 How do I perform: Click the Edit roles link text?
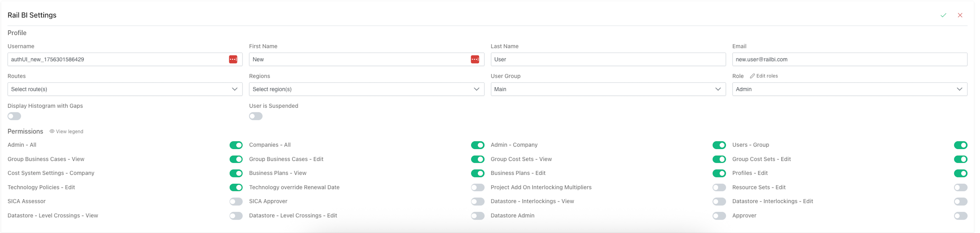click(767, 76)
